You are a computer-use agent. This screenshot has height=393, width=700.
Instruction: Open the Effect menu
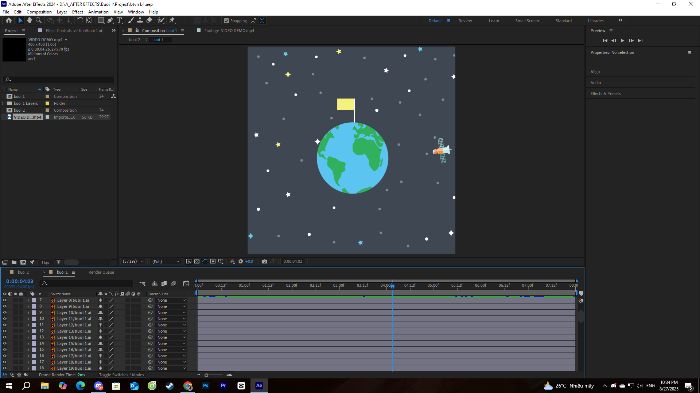[77, 12]
